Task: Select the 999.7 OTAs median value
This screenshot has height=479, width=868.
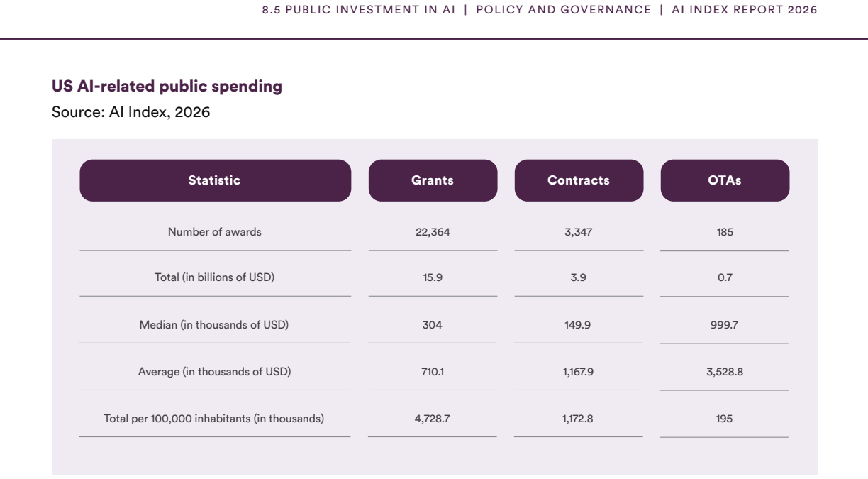Action: pyautogui.click(x=725, y=325)
